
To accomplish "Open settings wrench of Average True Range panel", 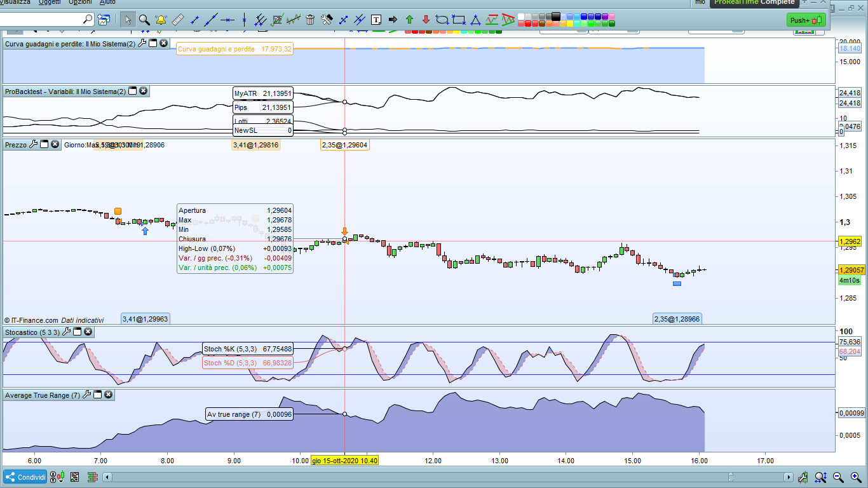I will point(86,395).
